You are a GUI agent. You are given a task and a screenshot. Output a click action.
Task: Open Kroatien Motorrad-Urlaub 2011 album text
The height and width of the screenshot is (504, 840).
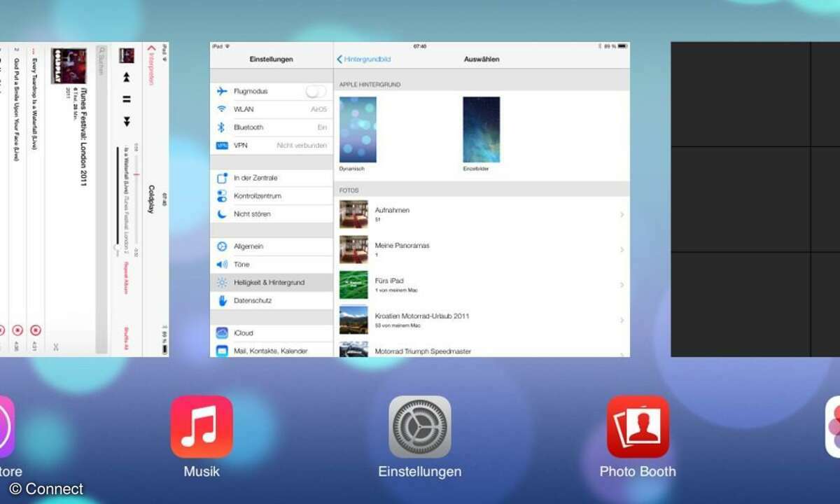422,316
